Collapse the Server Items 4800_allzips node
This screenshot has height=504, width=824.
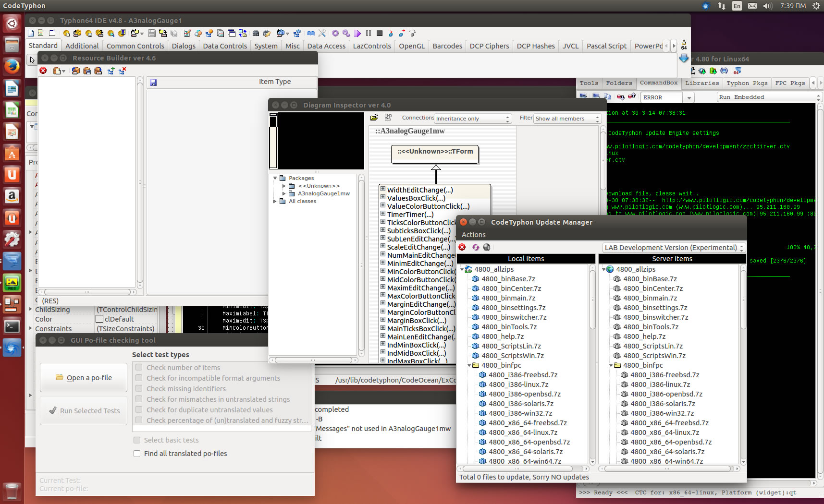tap(604, 269)
